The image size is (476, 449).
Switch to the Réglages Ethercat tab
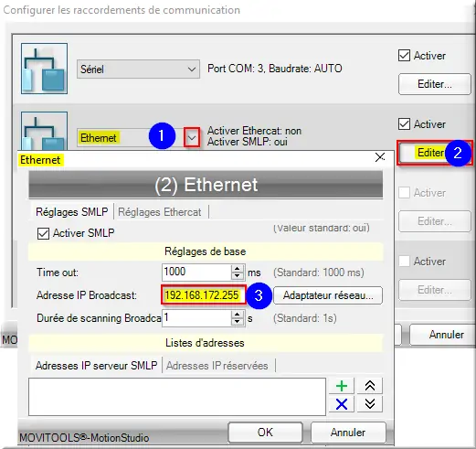[x=160, y=212]
